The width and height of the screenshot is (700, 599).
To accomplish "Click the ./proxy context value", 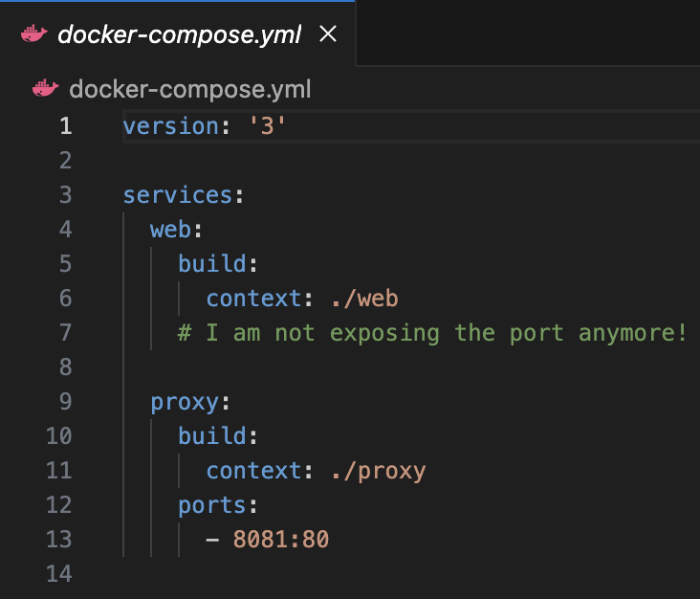I will click(379, 471).
